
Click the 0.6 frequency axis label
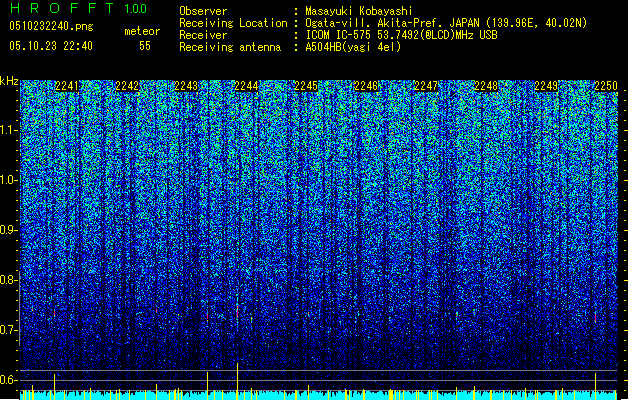pos(9,380)
